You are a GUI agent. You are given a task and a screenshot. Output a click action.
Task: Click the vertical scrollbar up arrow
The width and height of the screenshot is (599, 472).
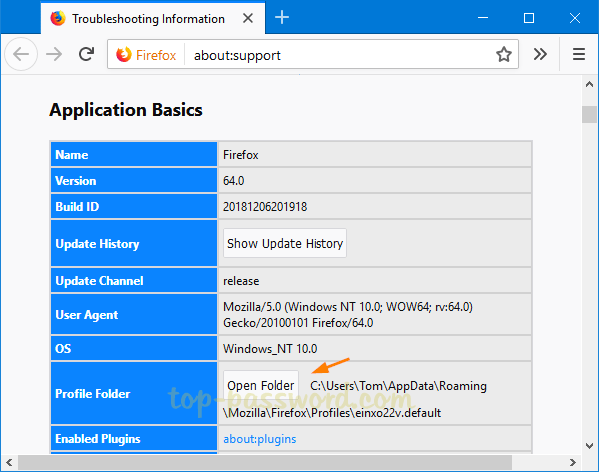pyautogui.click(x=589, y=84)
